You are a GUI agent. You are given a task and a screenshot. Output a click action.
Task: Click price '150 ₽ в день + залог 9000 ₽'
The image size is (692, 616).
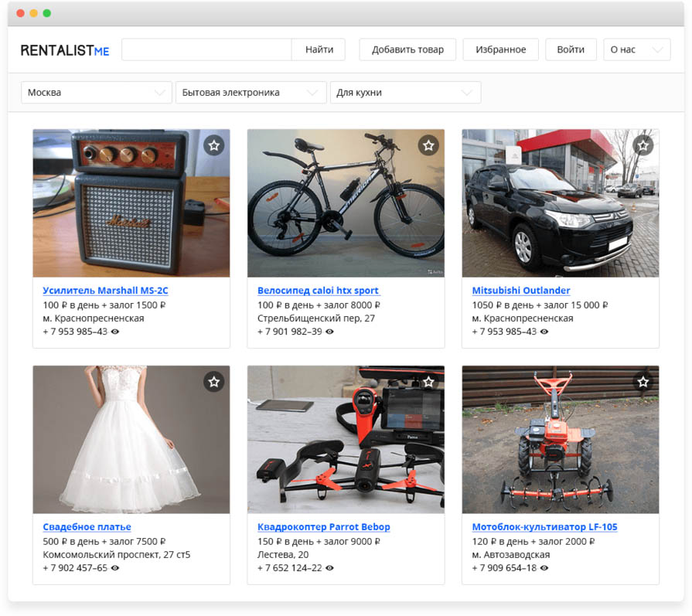319,542
